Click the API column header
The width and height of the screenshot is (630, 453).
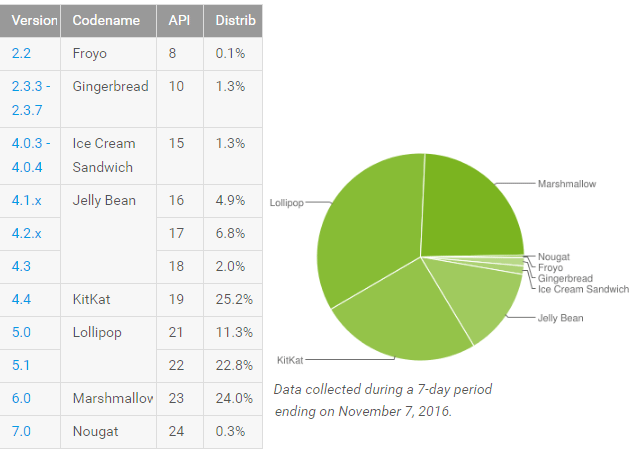[176, 20]
